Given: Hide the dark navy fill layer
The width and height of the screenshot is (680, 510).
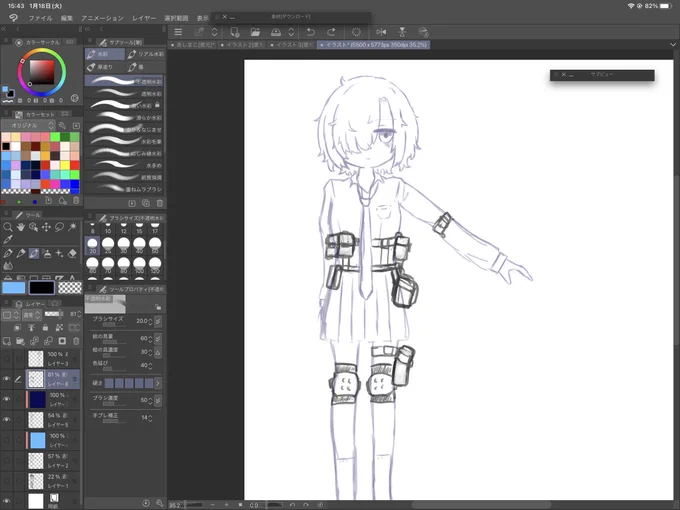Looking at the screenshot, I should [x=7, y=399].
